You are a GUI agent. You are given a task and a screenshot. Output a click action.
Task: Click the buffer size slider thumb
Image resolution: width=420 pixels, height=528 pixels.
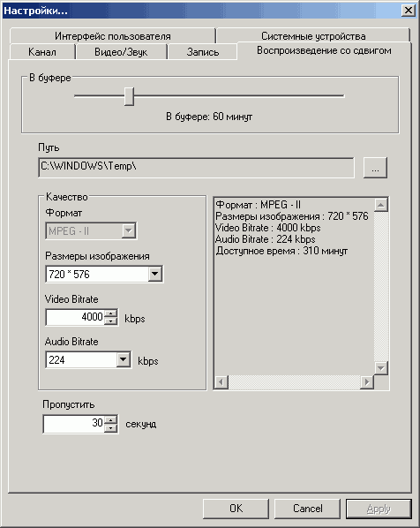point(129,96)
